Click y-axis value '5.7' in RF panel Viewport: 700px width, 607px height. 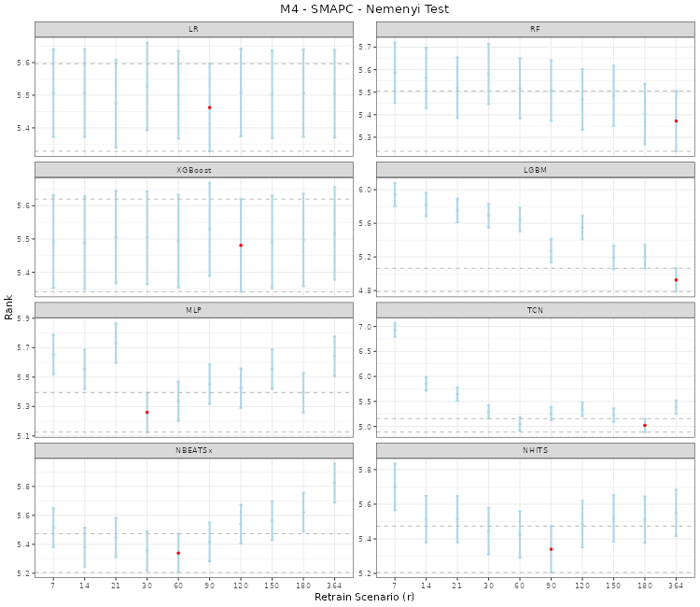click(365, 47)
